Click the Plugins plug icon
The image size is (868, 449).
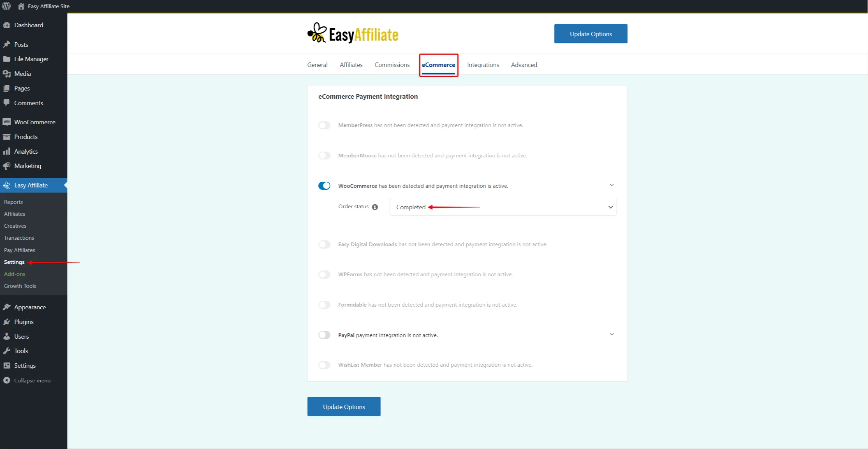[6, 322]
